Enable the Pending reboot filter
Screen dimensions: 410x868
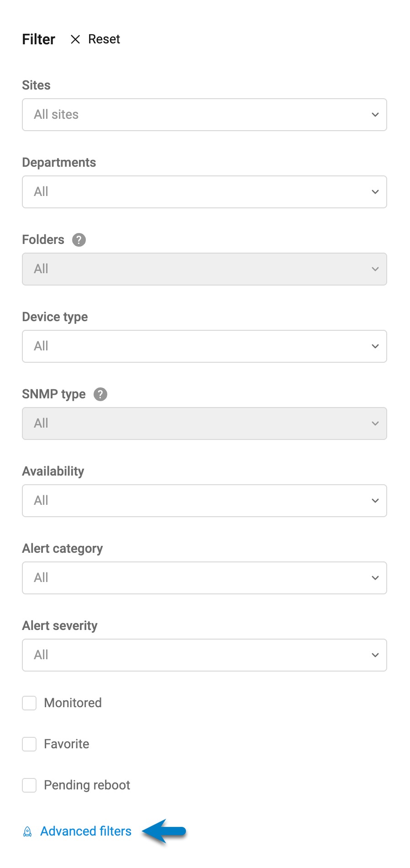pos(29,785)
